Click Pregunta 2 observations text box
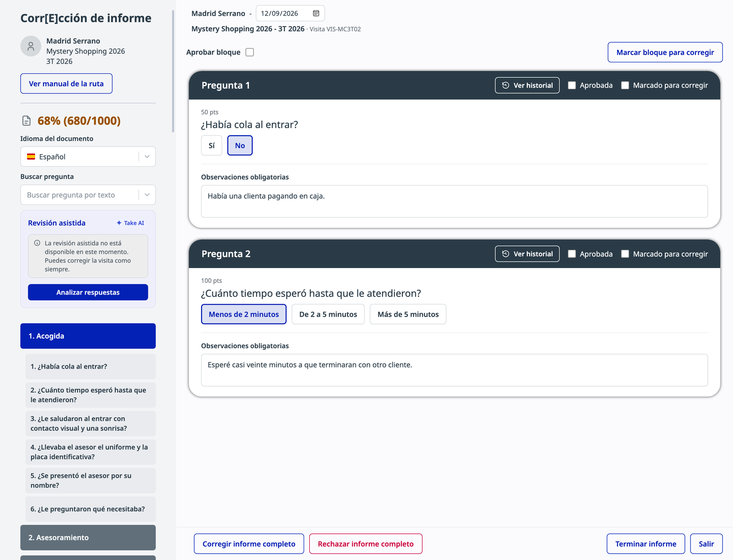 pyautogui.click(x=454, y=370)
